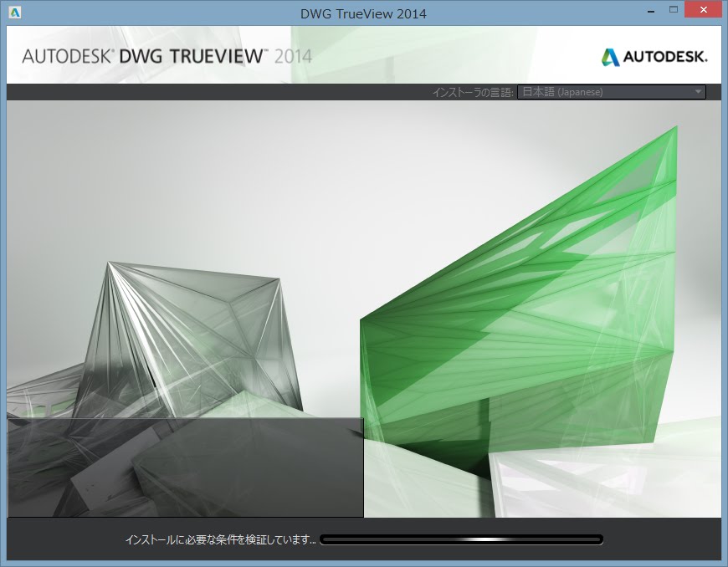
Task: Open the installer language dropdown showing 日本語 (Japanese)
Action: point(612,92)
